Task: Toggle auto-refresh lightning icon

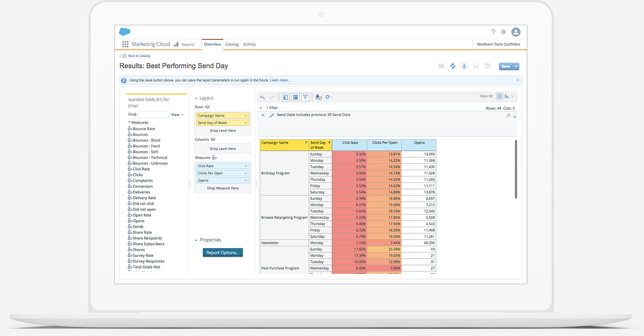Action: coord(318,97)
